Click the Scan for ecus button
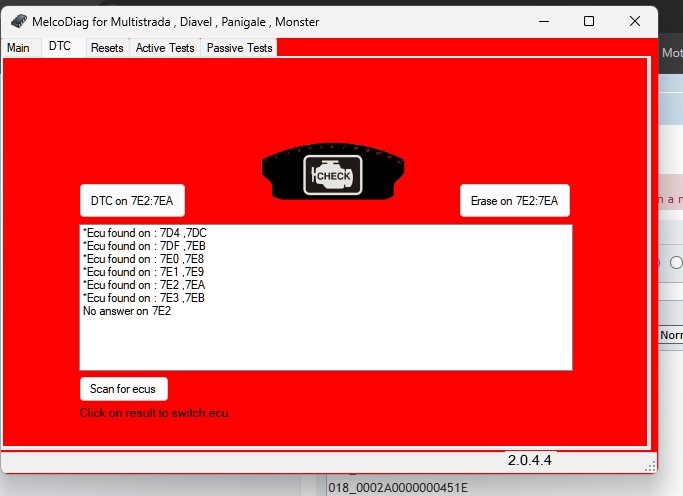The image size is (683, 496). tap(123, 389)
